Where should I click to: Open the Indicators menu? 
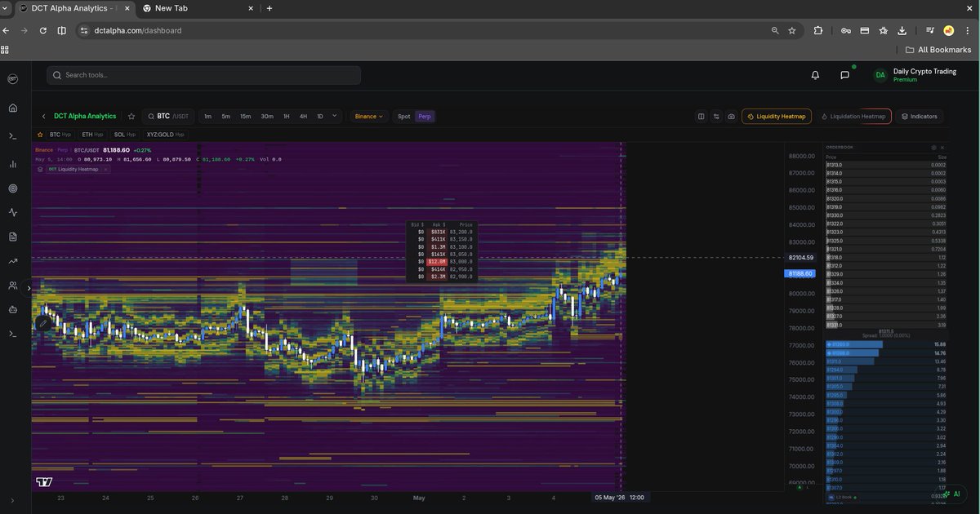[x=920, y=117]
